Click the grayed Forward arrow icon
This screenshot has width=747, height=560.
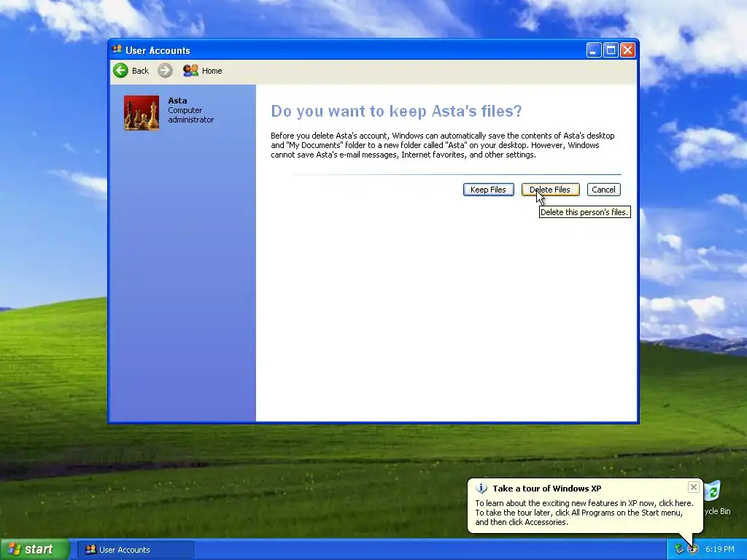pyautogui.click(x=165, y=71)
